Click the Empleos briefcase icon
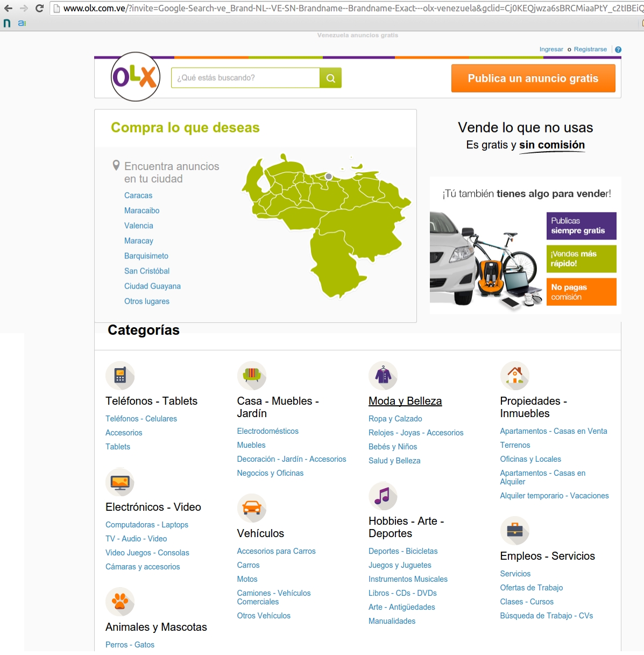Viewport: 644px width, 655px height. click(x=515, y=531)
